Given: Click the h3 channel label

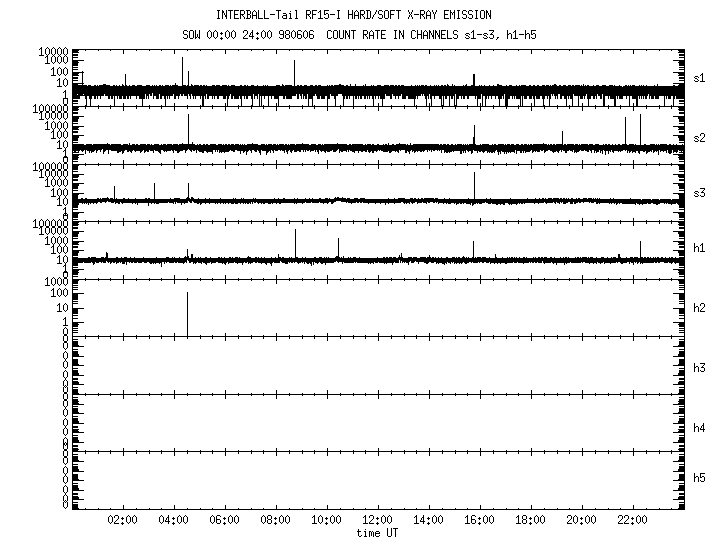Looking at the screenshot, I should click(699, 368).
